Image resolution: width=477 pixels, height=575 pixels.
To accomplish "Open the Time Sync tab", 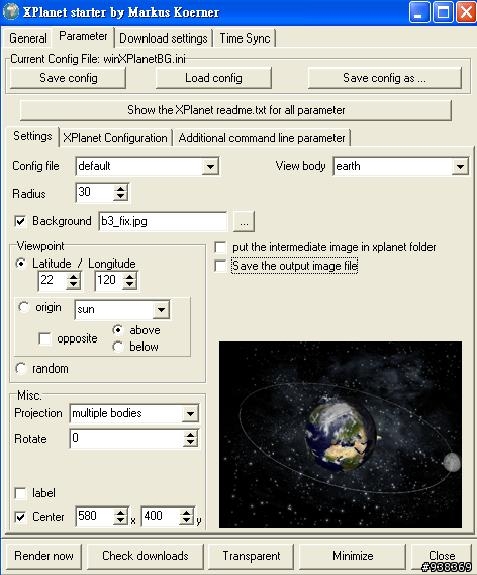I will 245,38.
